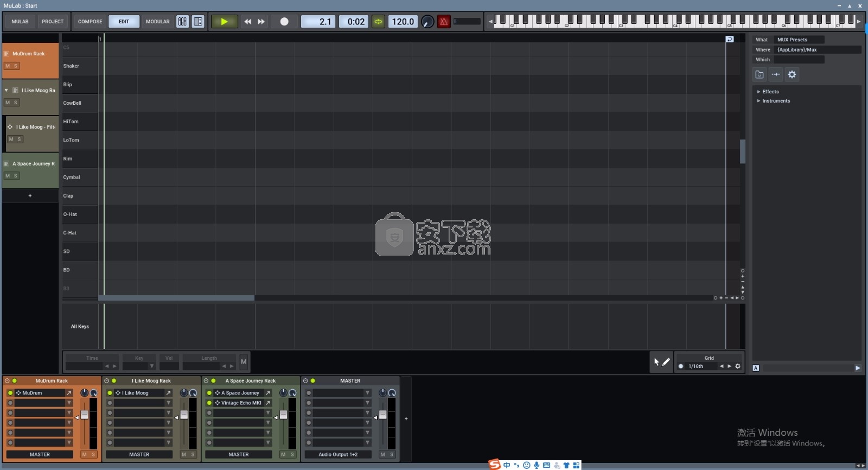This screenshot has height=470, width=868.
Task: Click the browser preview play arrow
Action: [x=858, y=368]
